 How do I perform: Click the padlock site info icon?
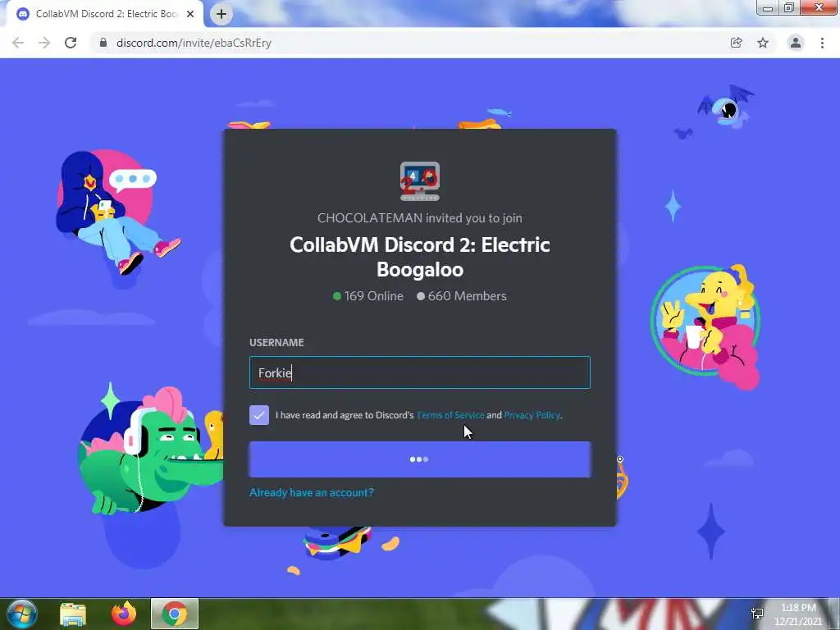(x=103, y=43)
